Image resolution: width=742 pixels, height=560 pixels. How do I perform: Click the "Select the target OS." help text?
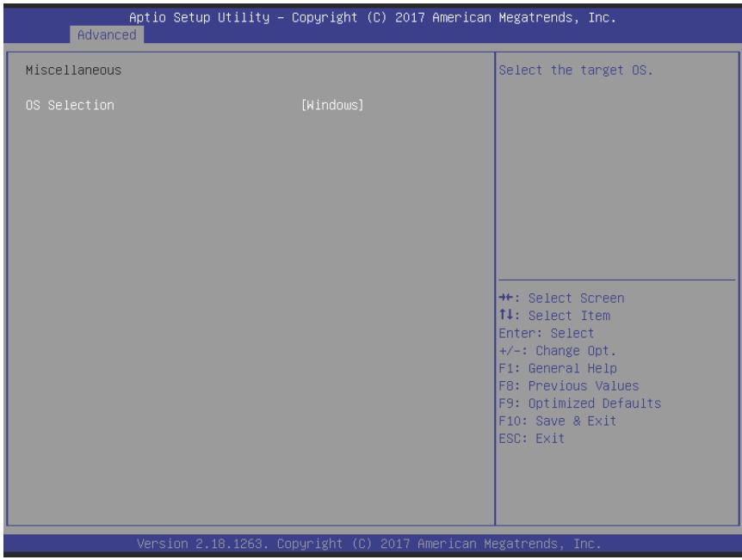[576, 70]
